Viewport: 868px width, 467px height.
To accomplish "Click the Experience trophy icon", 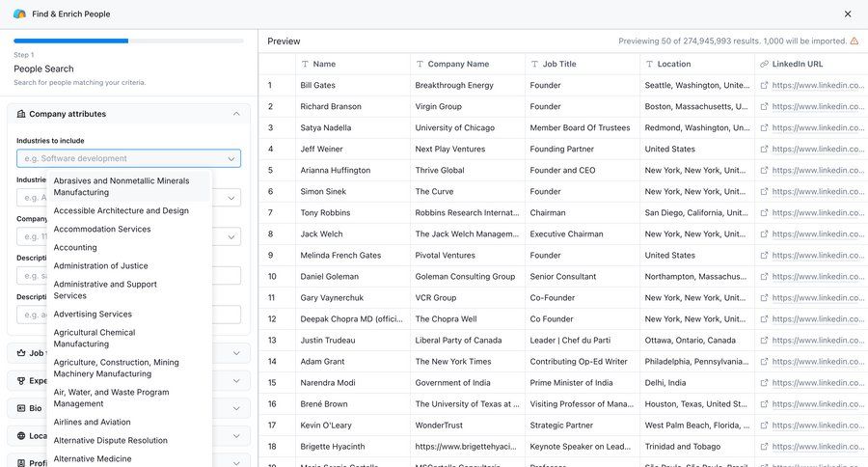I will [21, 380].
